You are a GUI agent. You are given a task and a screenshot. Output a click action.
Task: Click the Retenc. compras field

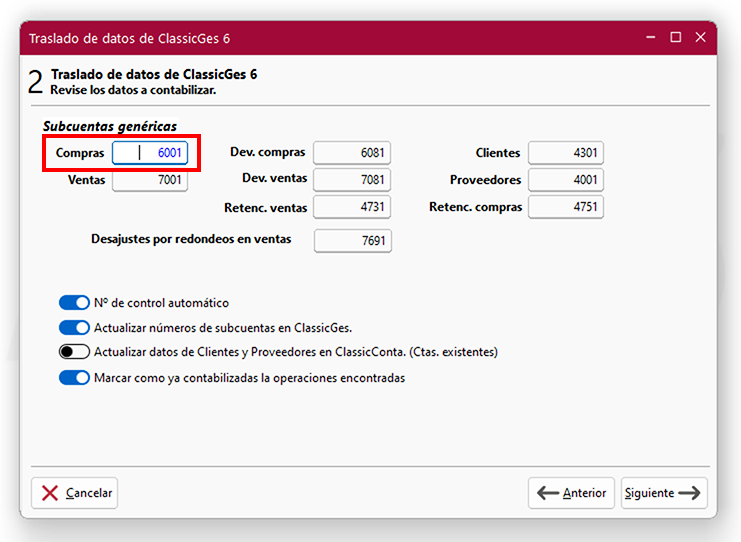(x=566, y=208)
